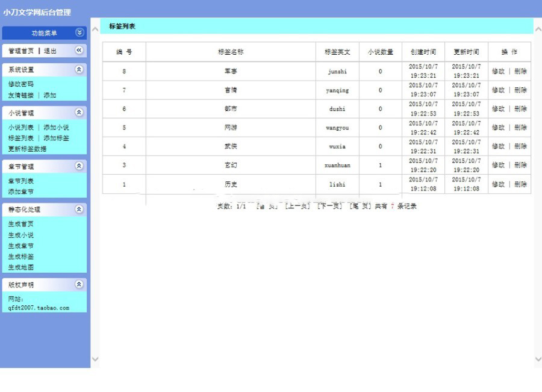Open 修改密码 under 系统设置

pos(21,84)
